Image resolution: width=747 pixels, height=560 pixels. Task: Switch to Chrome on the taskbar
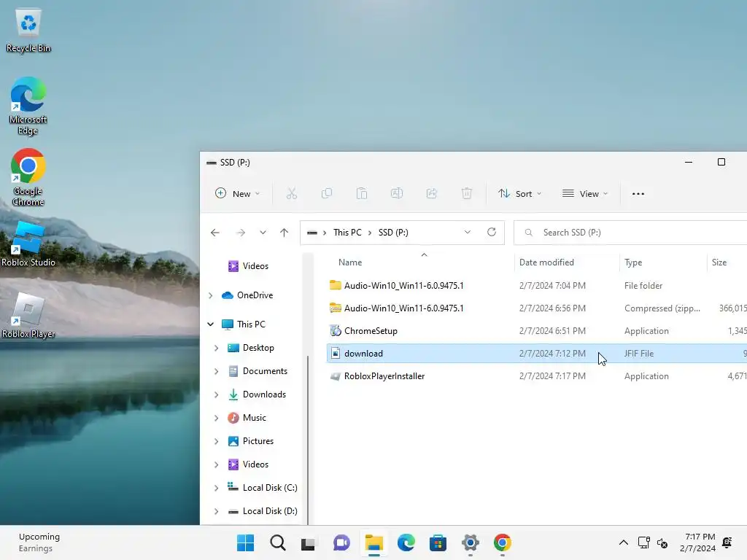502,542
